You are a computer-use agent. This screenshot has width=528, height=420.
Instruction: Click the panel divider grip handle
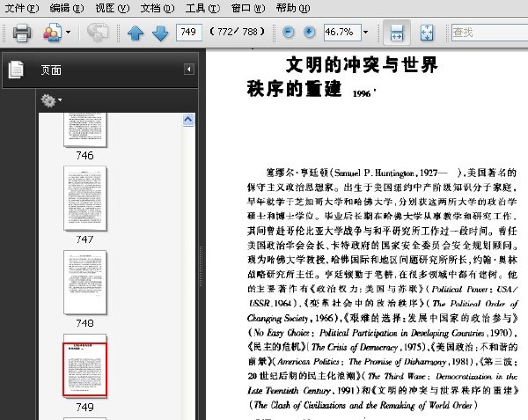click(202, 266)
